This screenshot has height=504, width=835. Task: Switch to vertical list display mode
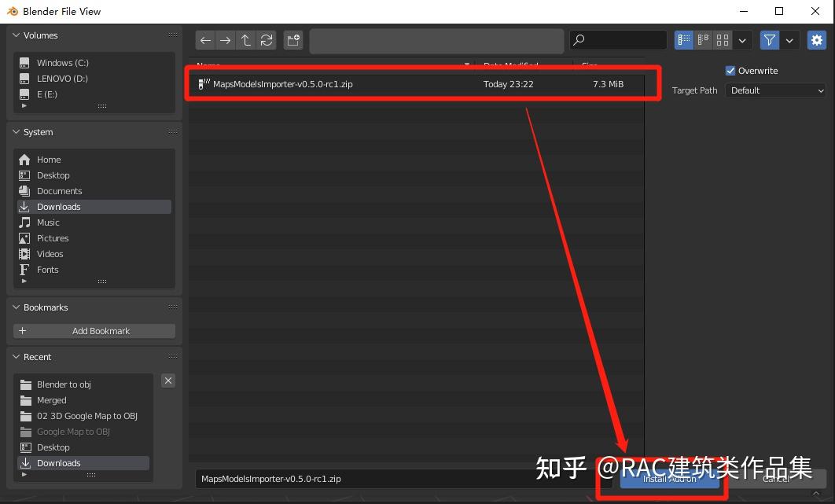pyautogui.click(x=684, y=40)
